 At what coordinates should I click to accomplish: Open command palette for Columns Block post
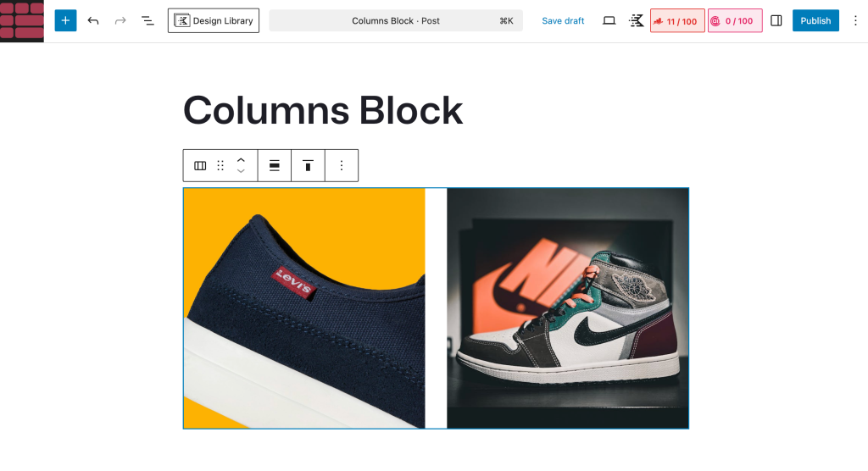click(396, 20)
